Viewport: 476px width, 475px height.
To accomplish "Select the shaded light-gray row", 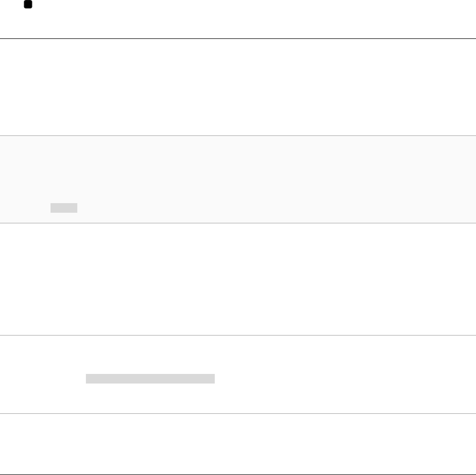I will tap(238, 179).
